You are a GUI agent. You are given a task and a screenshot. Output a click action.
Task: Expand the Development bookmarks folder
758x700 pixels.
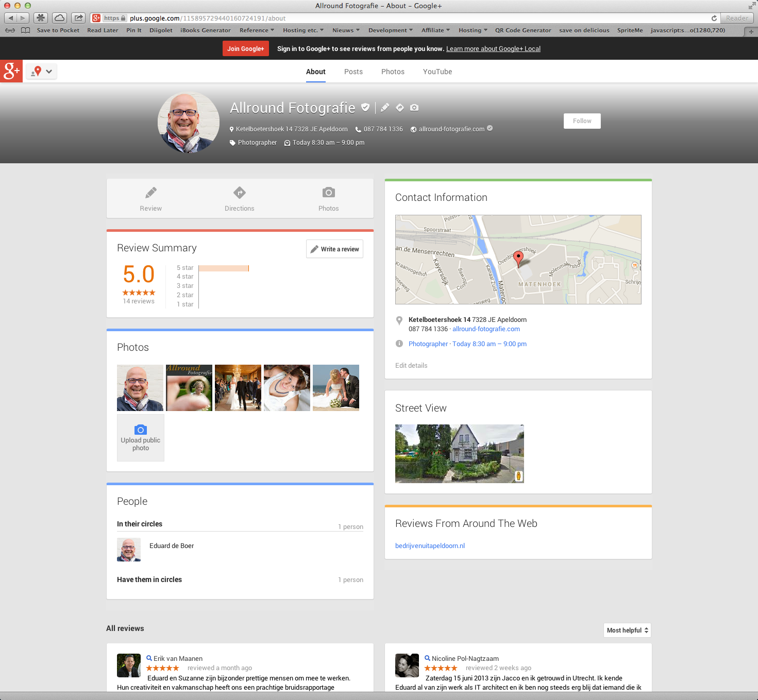pos(390,30)
